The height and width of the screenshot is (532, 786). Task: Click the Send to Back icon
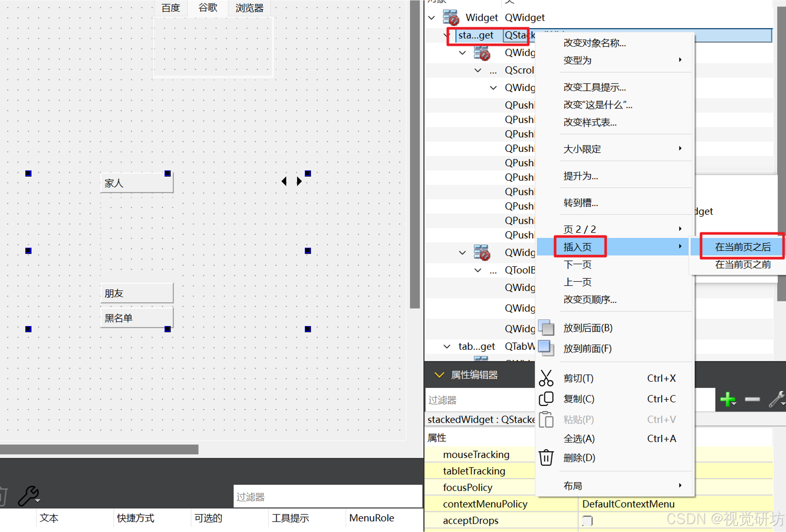click(x=546, y=328)
